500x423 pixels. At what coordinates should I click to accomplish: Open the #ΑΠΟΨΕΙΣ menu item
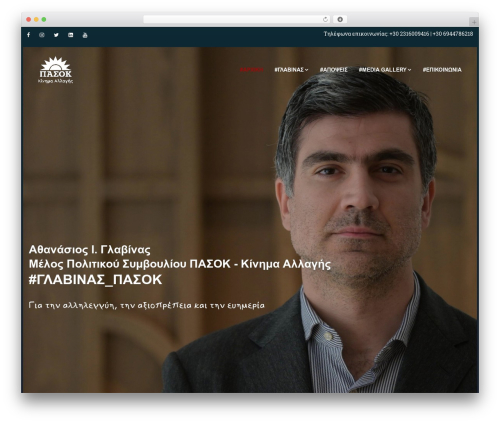click(x=334, y=70)
